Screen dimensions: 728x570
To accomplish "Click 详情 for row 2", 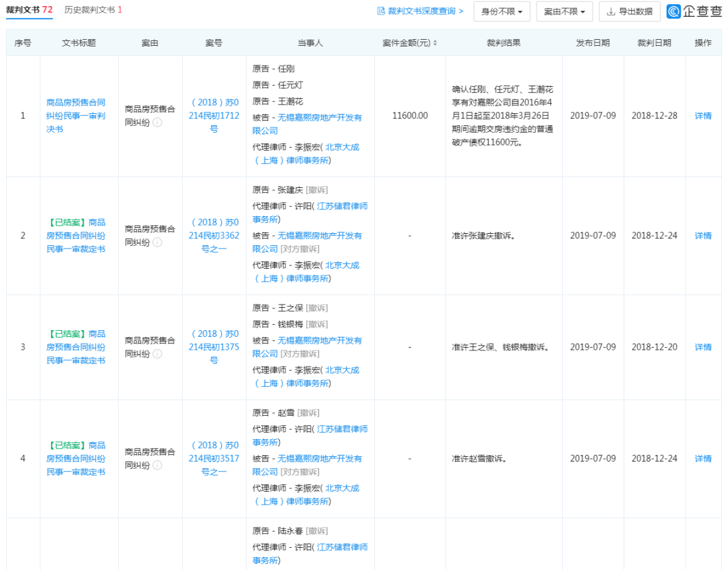I will [703, 235].
